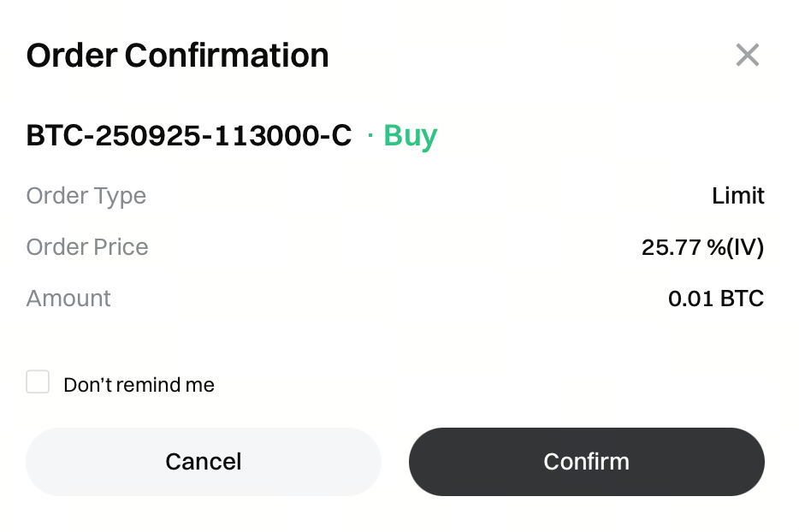
Task: Click the green dot before Buy
Action: tap(370, 135)
